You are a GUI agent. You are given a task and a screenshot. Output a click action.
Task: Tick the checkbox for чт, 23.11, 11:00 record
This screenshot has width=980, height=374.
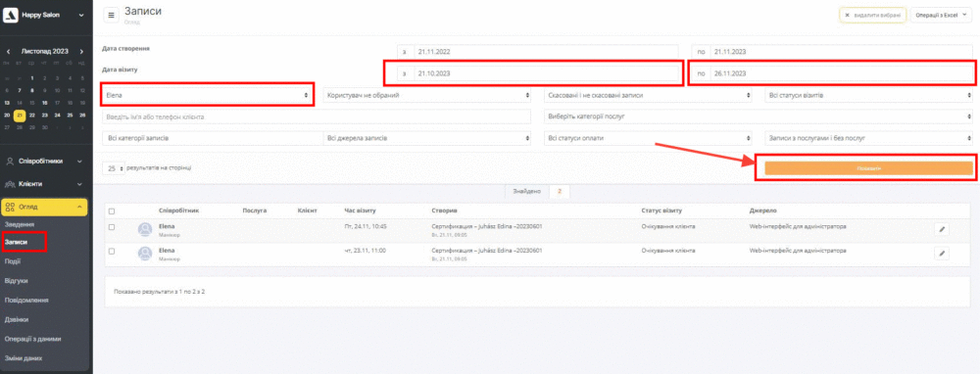112,251
